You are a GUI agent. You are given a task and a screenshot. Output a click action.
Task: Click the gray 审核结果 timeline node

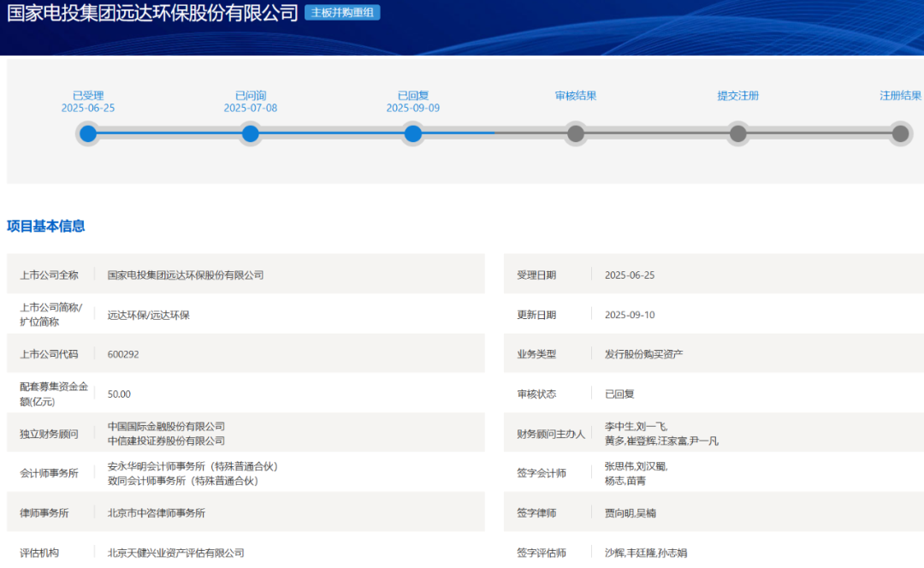[576, 133]
